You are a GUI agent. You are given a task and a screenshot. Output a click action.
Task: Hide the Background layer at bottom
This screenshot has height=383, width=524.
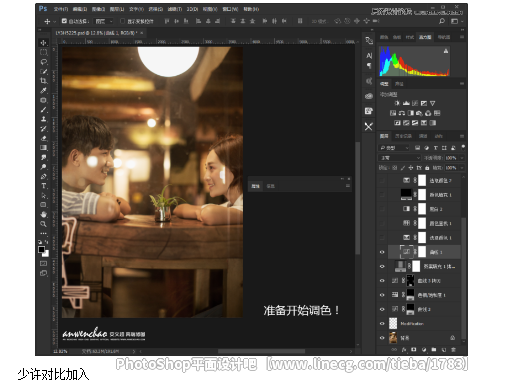click(x=382, y=338)
